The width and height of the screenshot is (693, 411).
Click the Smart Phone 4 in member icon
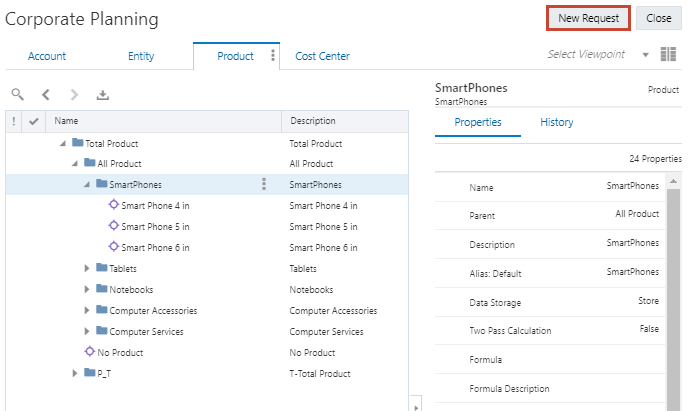114,204
